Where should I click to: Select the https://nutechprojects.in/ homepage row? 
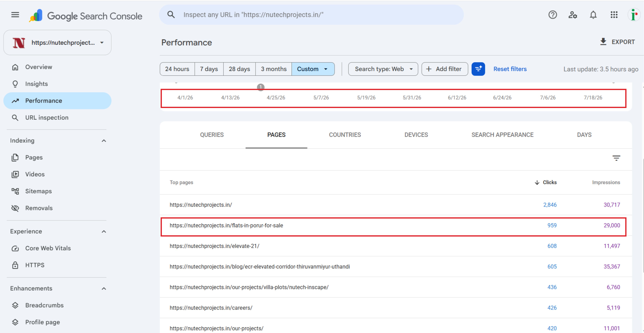coord(396,205)
